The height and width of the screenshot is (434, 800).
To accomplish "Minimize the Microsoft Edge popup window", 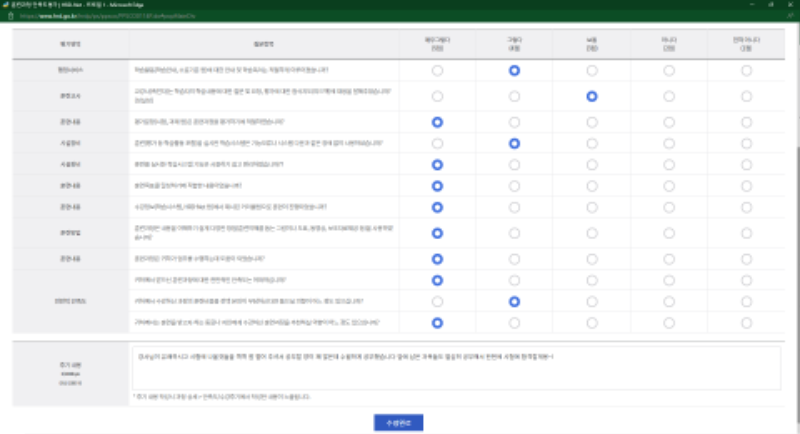I will click(x=742, y=5).
